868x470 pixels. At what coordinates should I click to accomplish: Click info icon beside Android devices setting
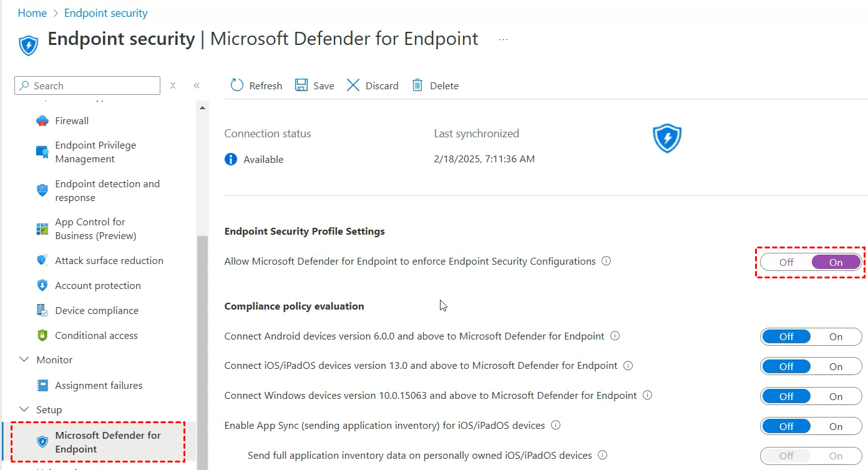pos(615,336)
